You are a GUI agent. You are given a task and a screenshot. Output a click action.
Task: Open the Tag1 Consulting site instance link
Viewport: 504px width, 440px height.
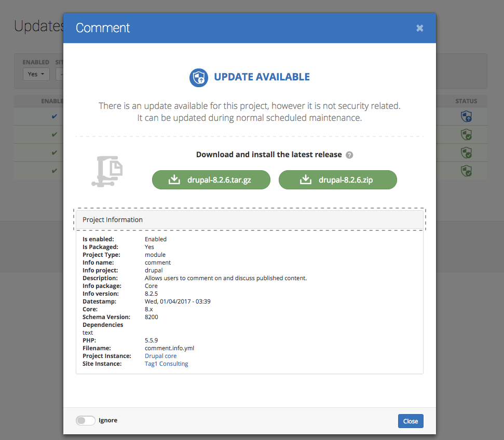pos(166,364)
